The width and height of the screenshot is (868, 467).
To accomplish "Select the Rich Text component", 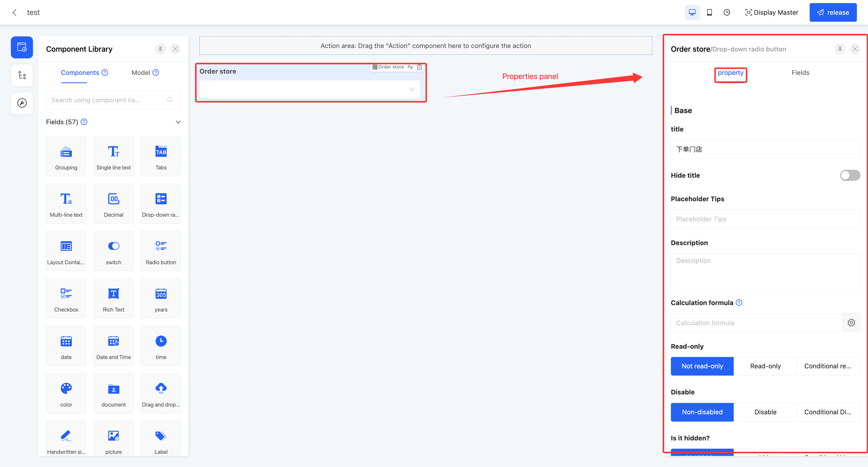I will point(114,298).
